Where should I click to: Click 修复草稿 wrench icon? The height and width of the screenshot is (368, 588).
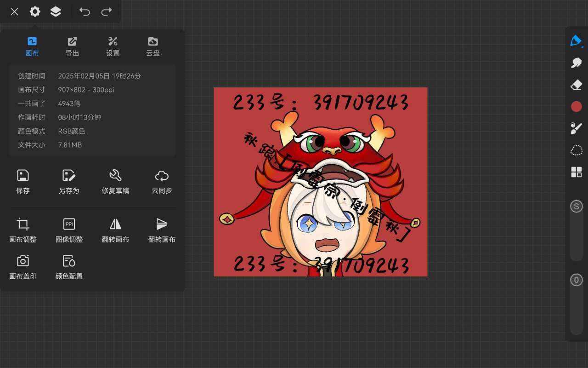(x=115, y=181)
